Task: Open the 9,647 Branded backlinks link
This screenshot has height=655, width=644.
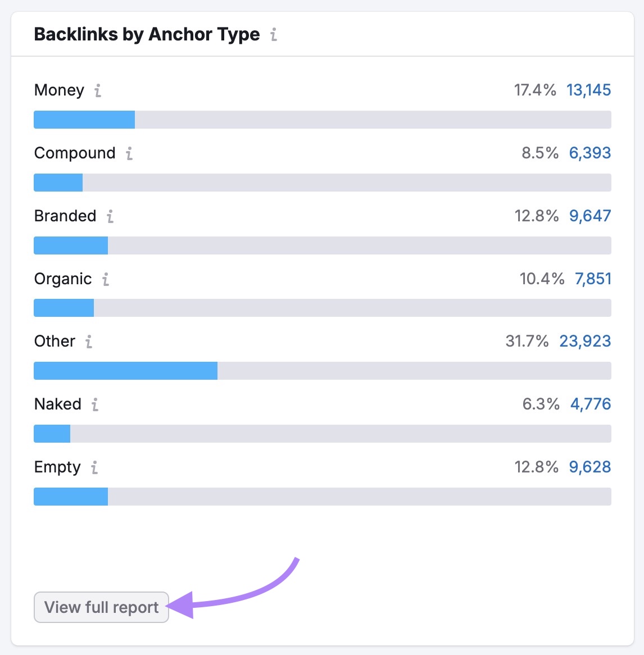Action: [590, 216]
